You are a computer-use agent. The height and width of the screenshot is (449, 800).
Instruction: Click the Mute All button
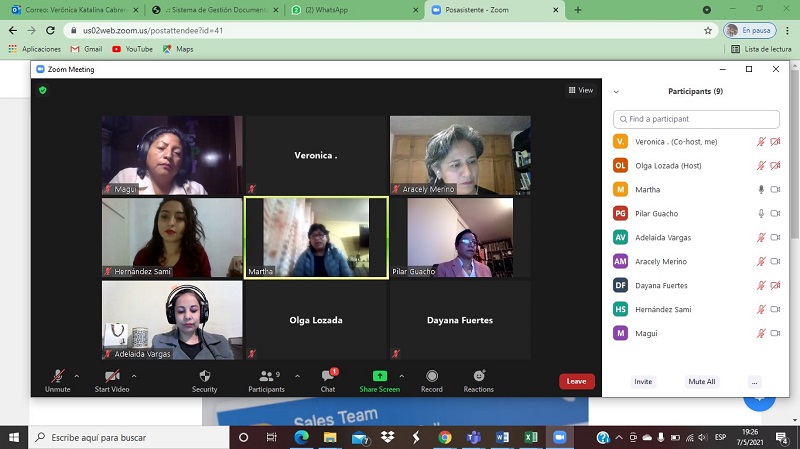coord(701,381)
